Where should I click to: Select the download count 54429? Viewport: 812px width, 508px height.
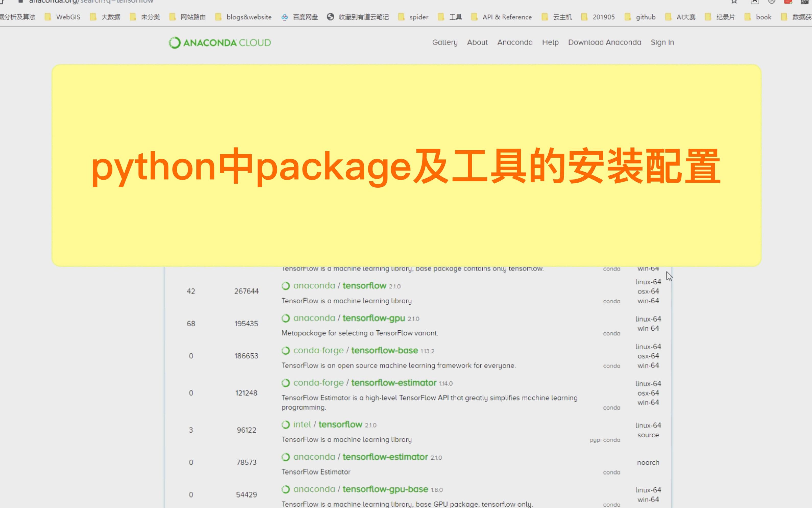(246, 494)
